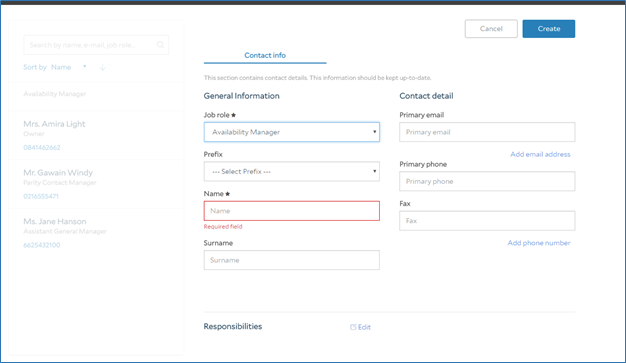Image resolution: width=626 pixels, height=363 pixels.
Task: Click the Assistant General Manager role text
Action: (x=65, y=232)
